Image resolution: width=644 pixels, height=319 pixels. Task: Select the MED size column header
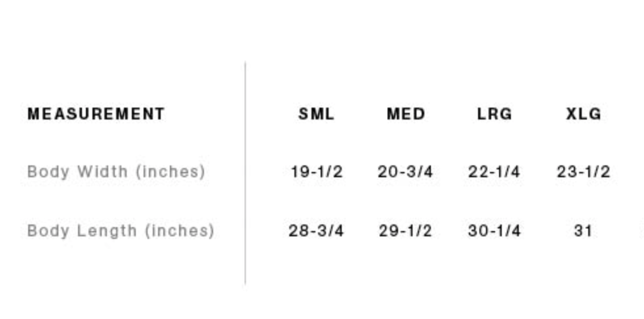tap(406, 114)
